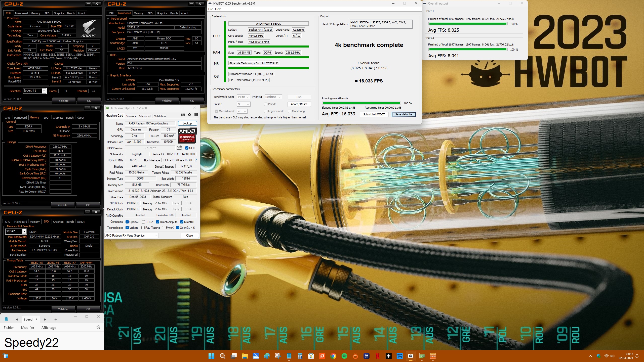Click the BIOS export share icon in GPU-Z
This screenshot has width=644, height=362.
point(179,148)
